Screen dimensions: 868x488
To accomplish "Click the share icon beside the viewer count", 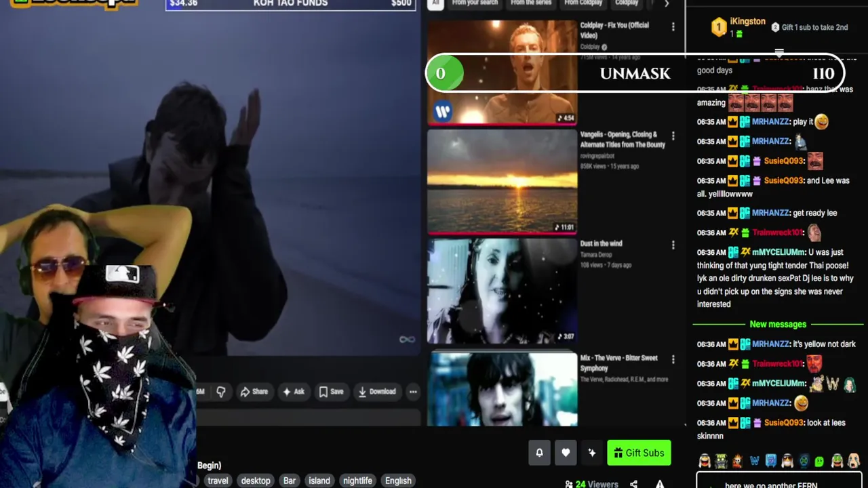I will [633, 484].
